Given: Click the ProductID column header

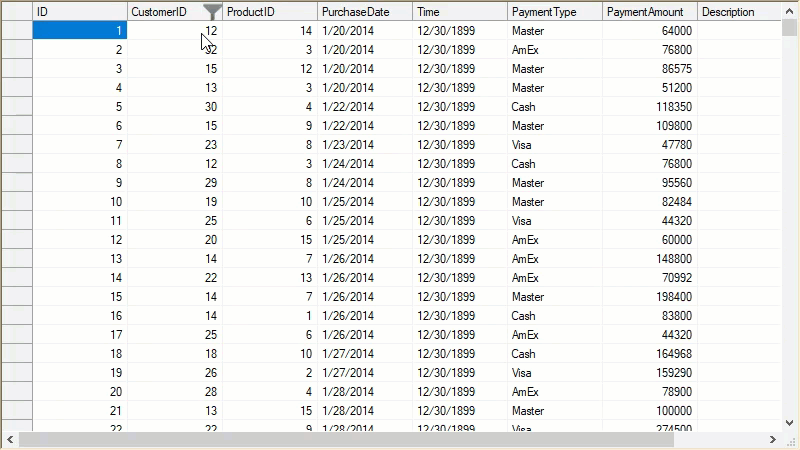Looking at the screenshot, I should coord(270,12).
